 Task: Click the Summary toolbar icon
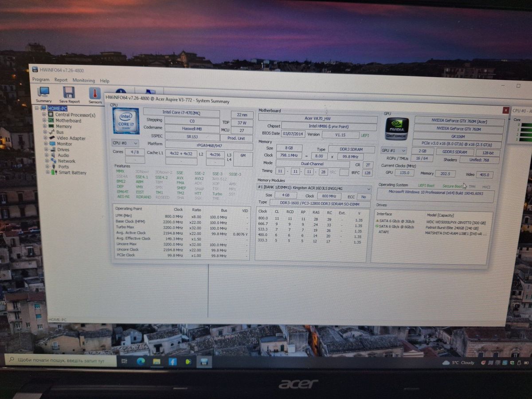point(43,94)
